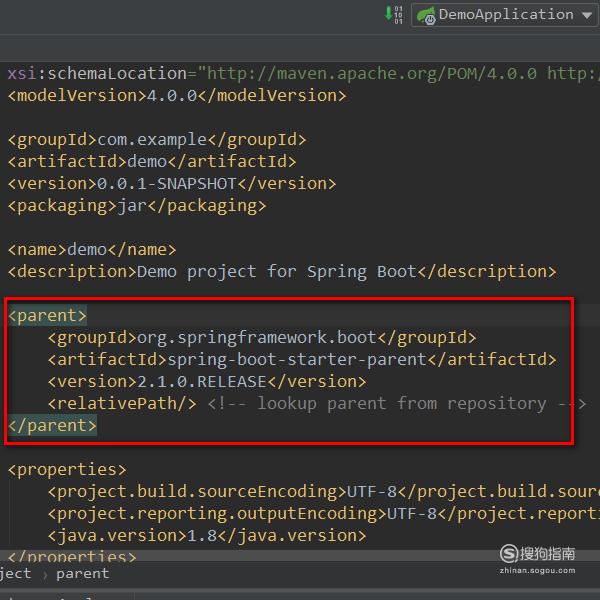Select the 'parent' breadcrumb item
Viewport: 600px width, 600px height.
click(82, 574)
